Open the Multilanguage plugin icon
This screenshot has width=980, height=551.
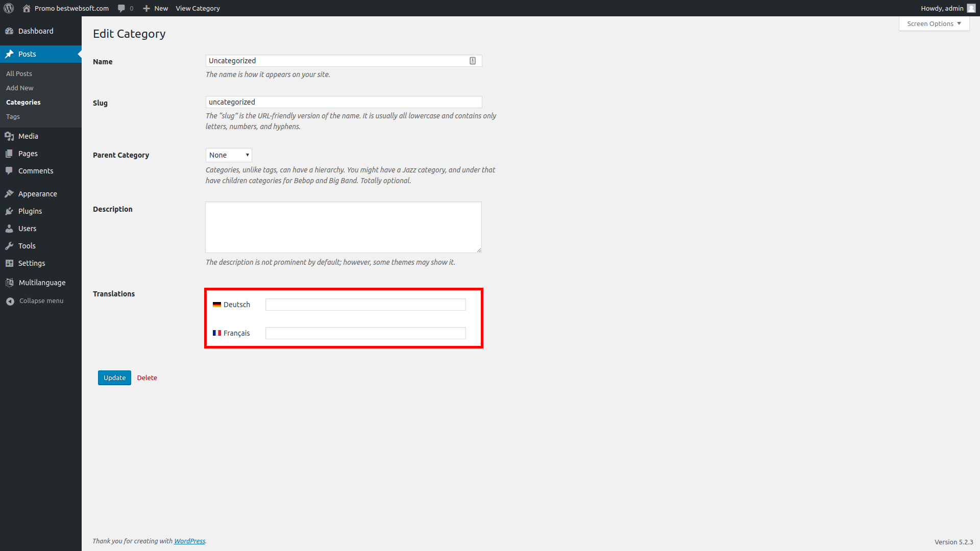tap(9, 283)
